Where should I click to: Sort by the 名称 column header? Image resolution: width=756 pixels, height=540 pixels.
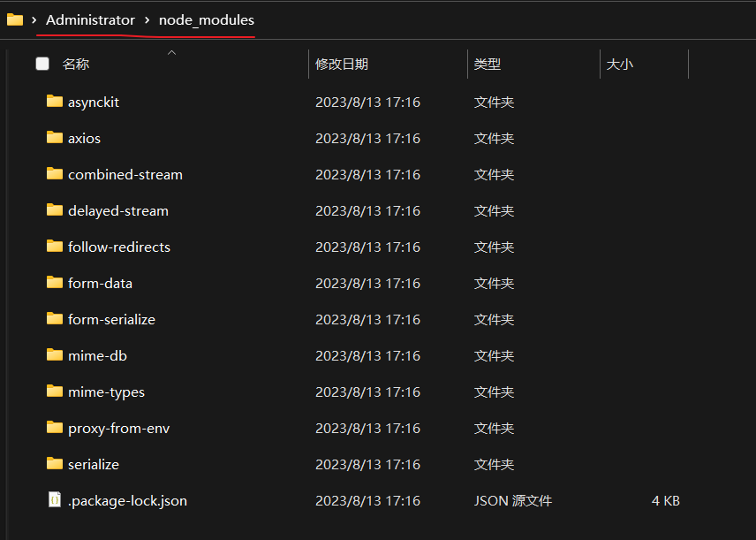(x=76, y=64)
